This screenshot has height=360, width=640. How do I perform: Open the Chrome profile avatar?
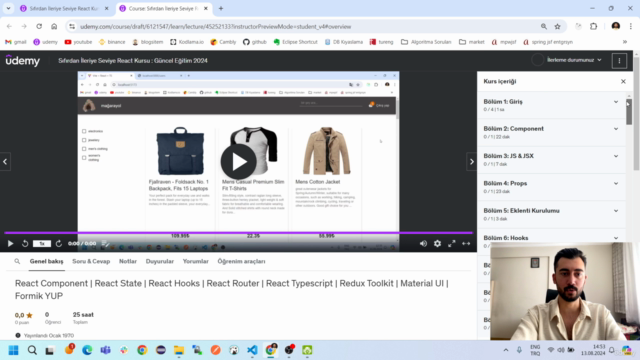tap(616, 26)
